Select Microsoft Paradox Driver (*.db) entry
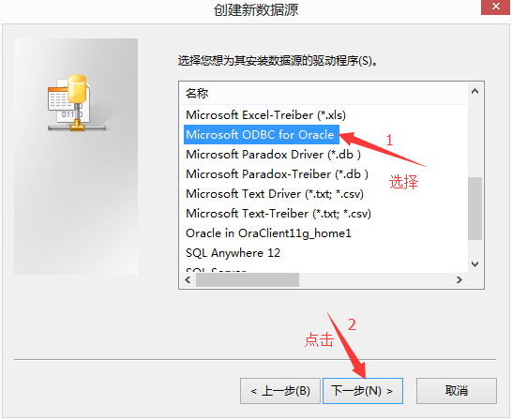Image resolution: width=512 pixels, height=420 pixels. tap(273, 155)
